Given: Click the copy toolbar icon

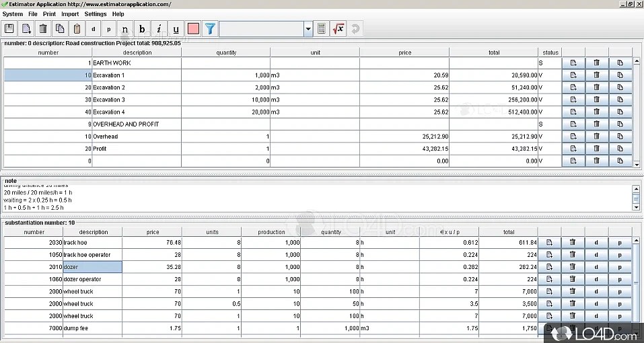Looking at the screenshot, I should tap(60, 29).
